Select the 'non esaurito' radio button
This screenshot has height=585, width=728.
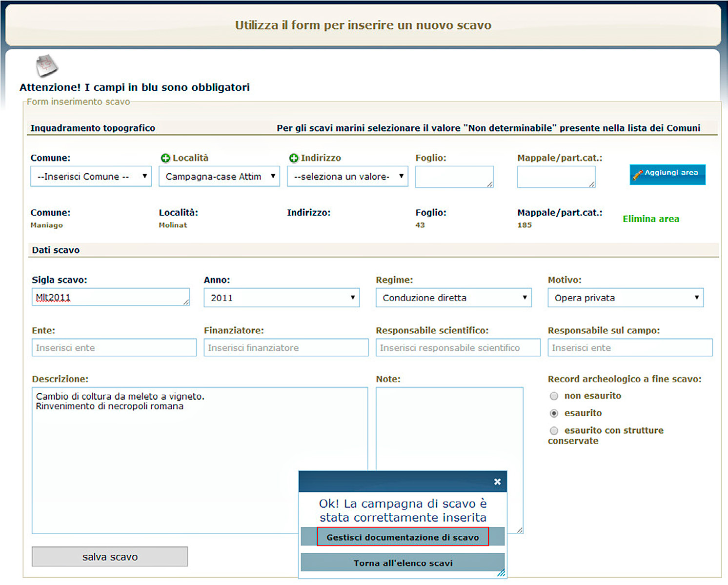click(554, 396)
